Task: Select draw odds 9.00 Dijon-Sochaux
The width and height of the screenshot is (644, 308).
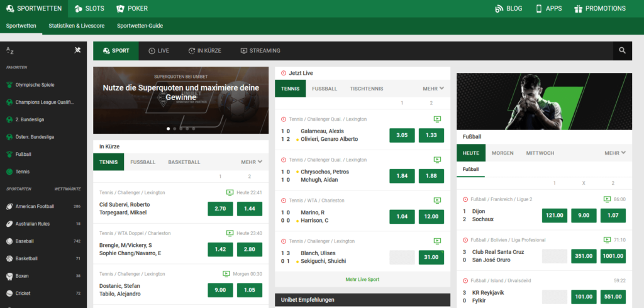Action: [584, 215]
